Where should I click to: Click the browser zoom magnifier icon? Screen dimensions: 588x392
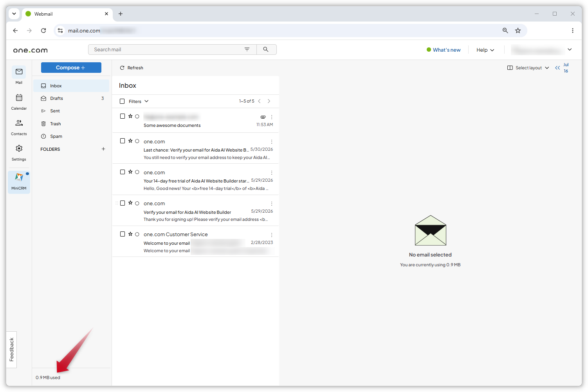pyautogui.click(x=505, y=31)
